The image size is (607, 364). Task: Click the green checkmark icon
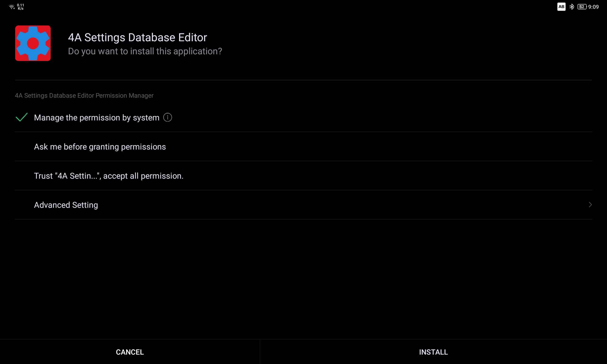(22, 117)
